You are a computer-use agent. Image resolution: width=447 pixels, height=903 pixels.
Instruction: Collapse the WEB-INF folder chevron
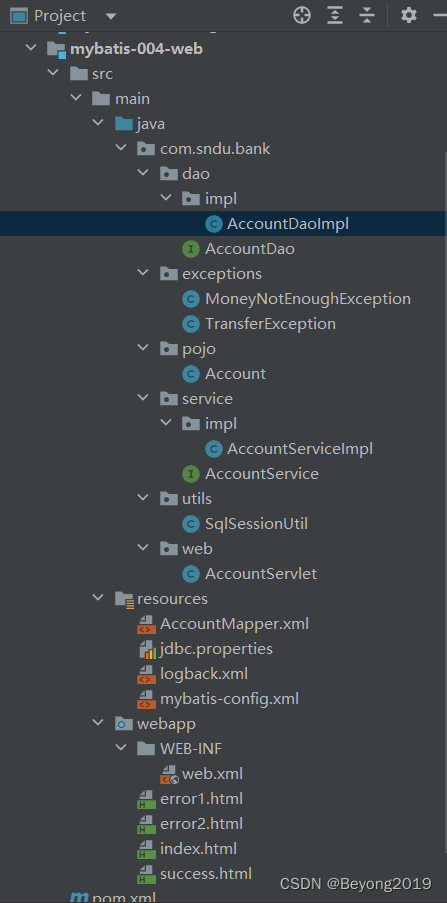121,748
